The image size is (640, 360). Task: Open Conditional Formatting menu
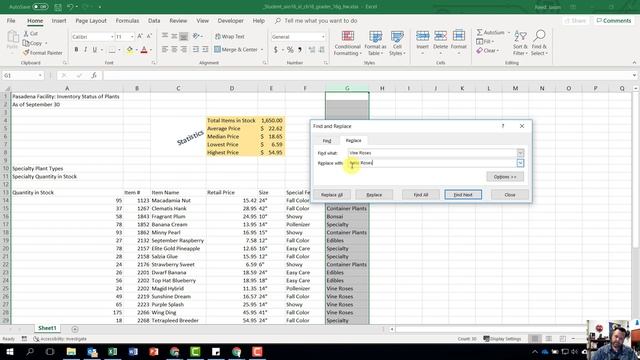347,43
